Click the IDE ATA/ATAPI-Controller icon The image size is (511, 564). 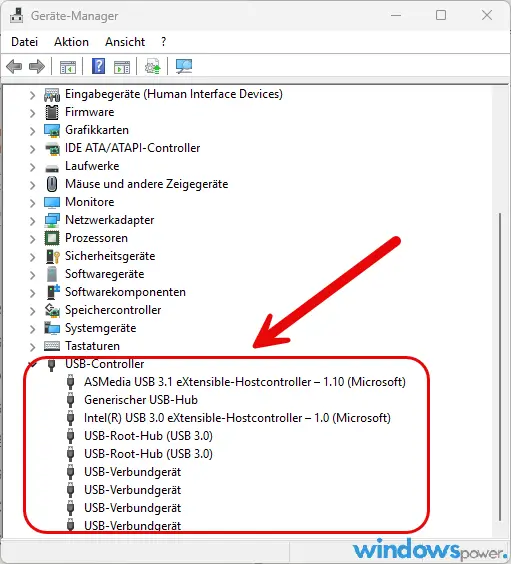[x=52, y=149]
